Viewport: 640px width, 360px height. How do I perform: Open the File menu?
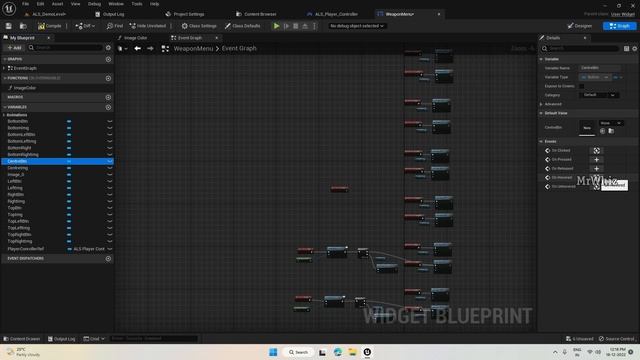tap(25, 4)
